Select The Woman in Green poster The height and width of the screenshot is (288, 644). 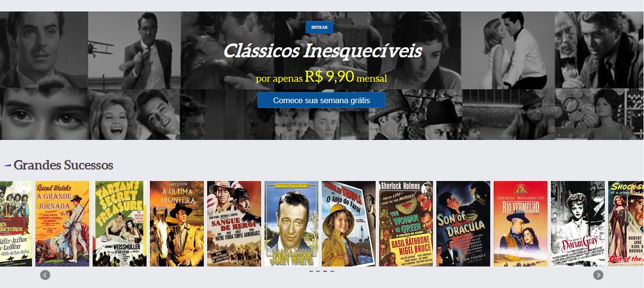[406, 224]
